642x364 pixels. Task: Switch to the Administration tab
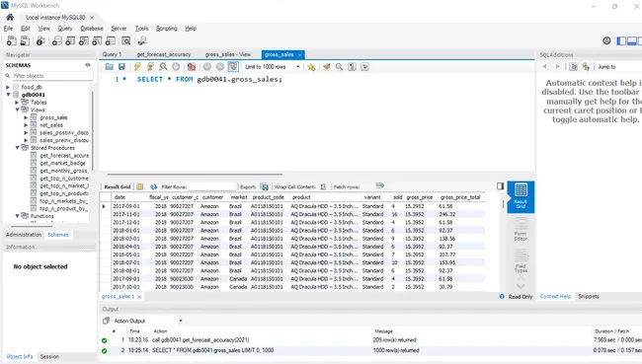click(x=24, y=235)
